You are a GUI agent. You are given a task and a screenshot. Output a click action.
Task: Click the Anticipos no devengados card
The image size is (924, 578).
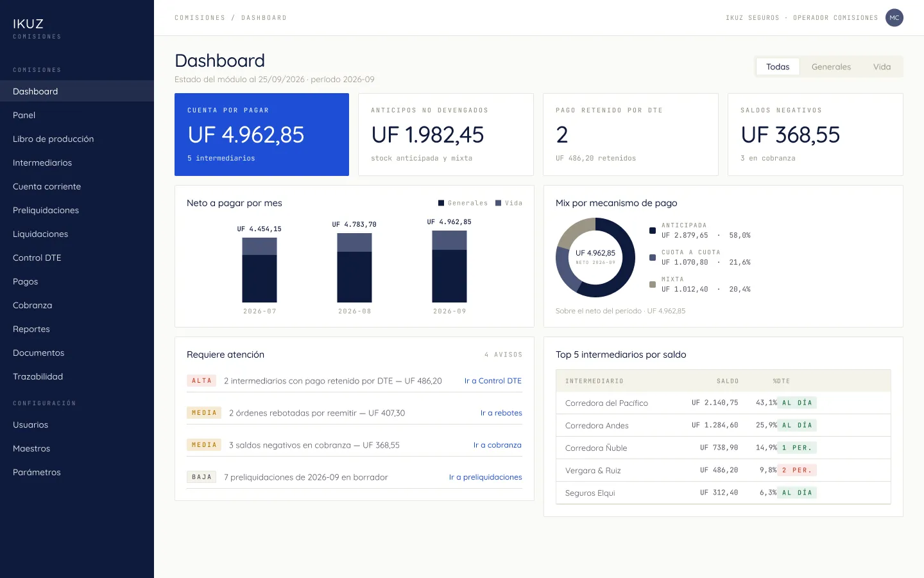click(x=446, y=134)
